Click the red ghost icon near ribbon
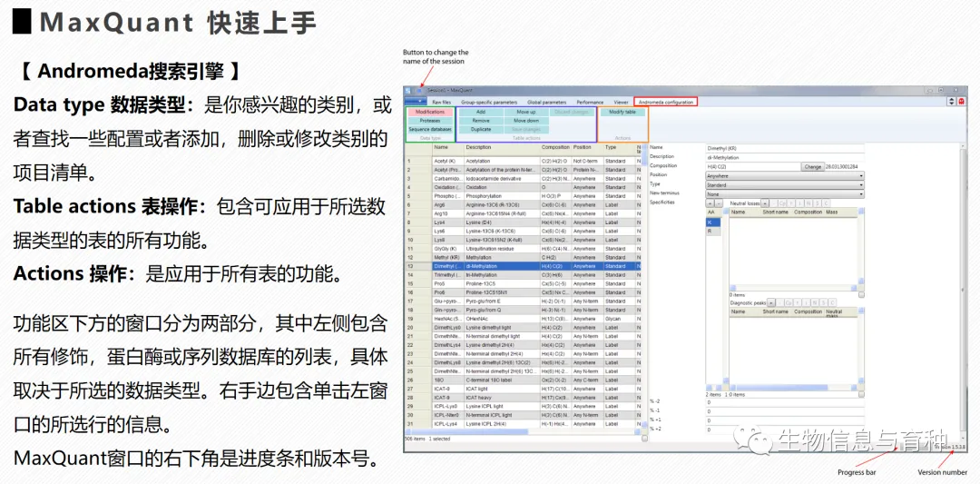 [961, 102]
